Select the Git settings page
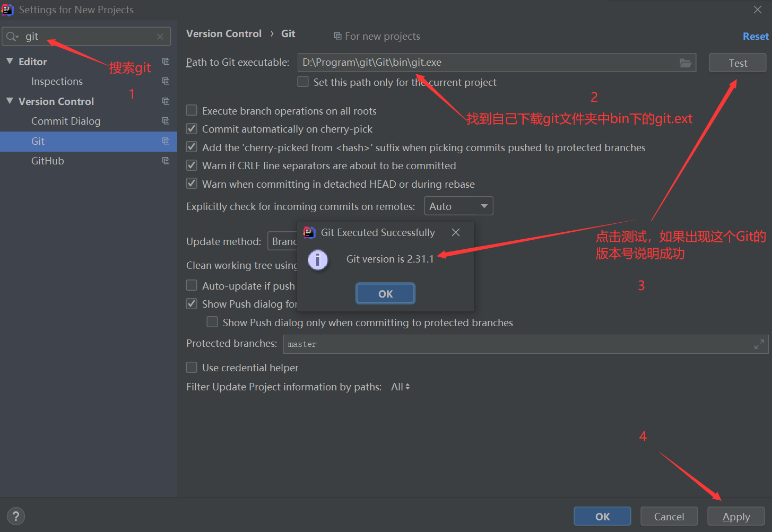The width and height of the screenshot is (772, 532). (x=89, y=141)
